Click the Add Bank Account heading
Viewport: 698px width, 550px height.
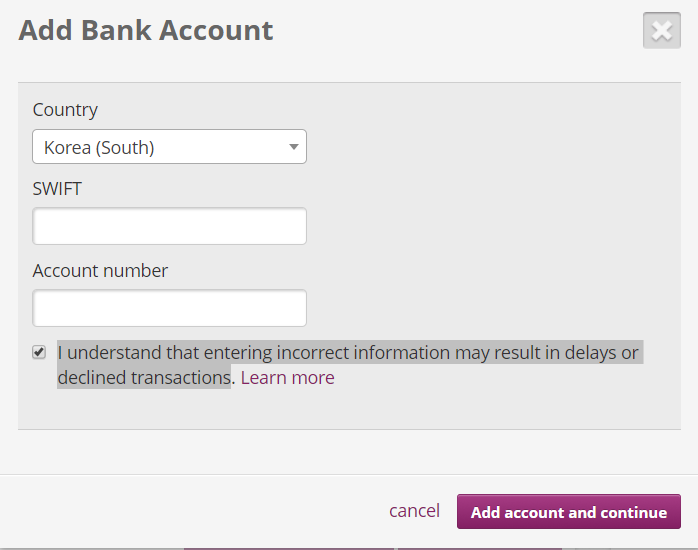pyautogui.click(x=146, y=31)
